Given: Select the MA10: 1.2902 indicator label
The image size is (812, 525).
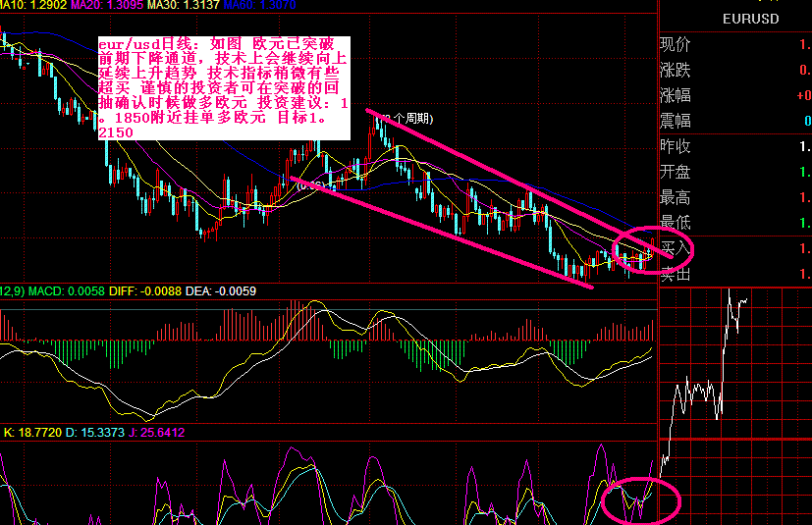Looking at the screenshot, I should click(33, 5).
